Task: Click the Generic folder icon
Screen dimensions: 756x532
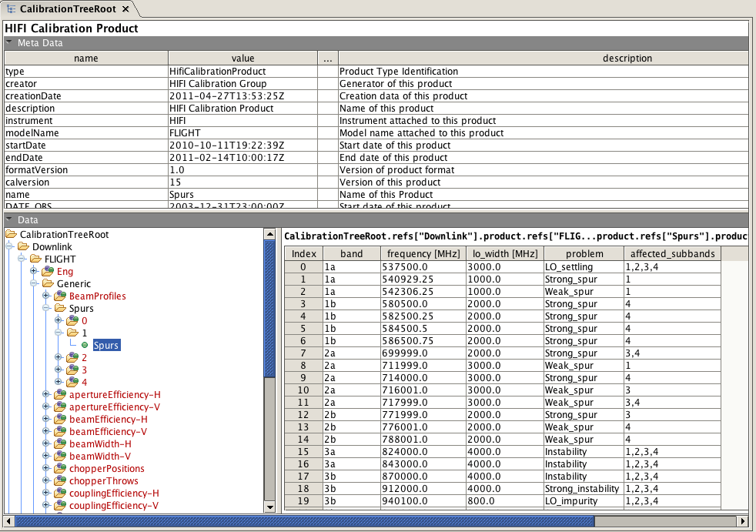Action: point(48,283)
